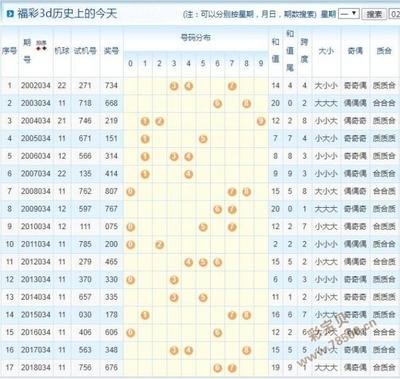Click the issue number 2010034
Screen dimensions: 400x379
[x=36, y=227]
